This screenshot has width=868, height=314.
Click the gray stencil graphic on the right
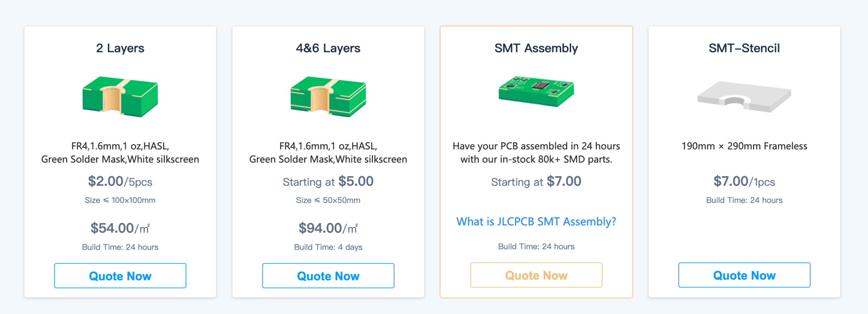coord(744,95)
